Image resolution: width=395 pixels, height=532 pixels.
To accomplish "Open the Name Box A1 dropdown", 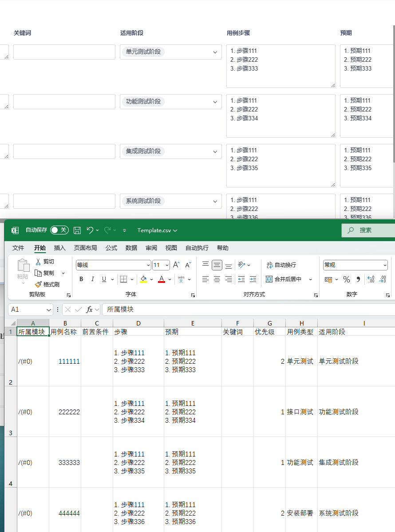I will (48, 310).
